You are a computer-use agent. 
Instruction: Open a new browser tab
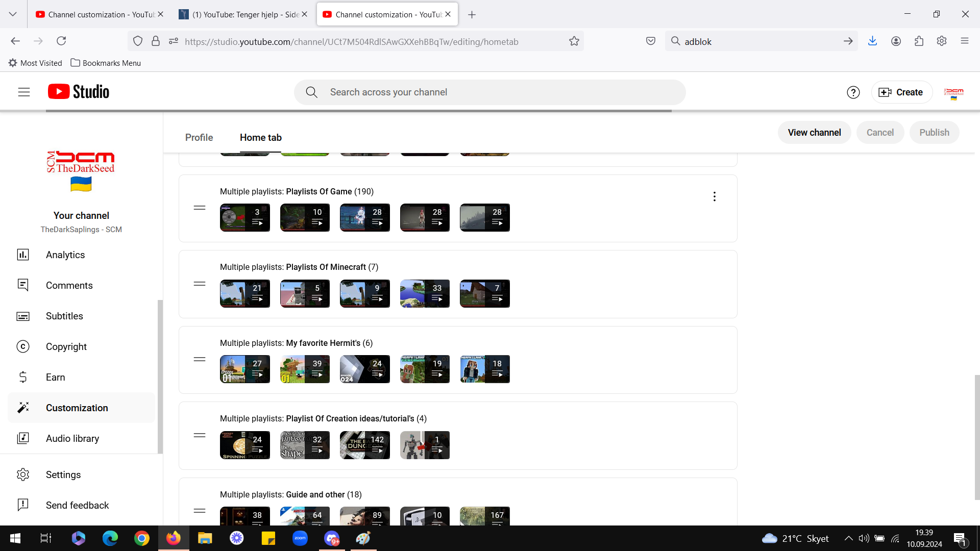click(x=472, y=14)
